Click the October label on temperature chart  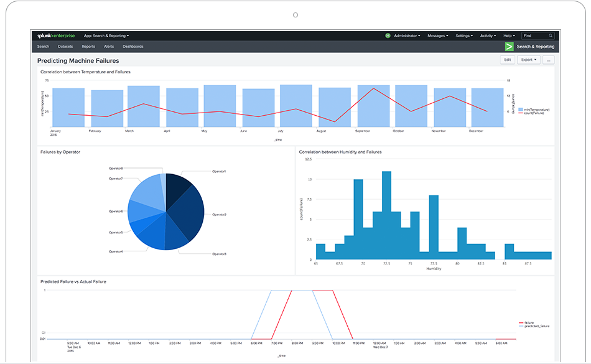click(398, 131)
